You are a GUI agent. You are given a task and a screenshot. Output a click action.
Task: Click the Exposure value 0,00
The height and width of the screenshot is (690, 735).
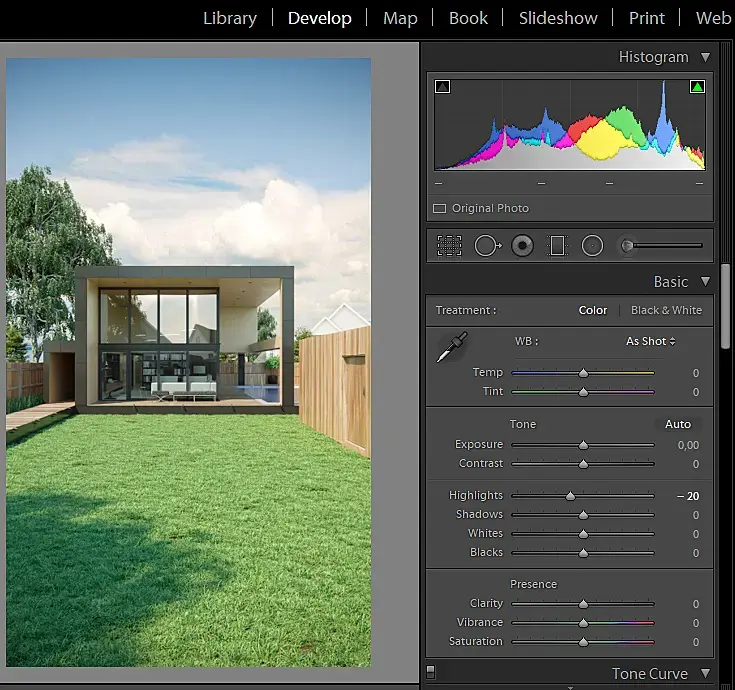(688, 445)
